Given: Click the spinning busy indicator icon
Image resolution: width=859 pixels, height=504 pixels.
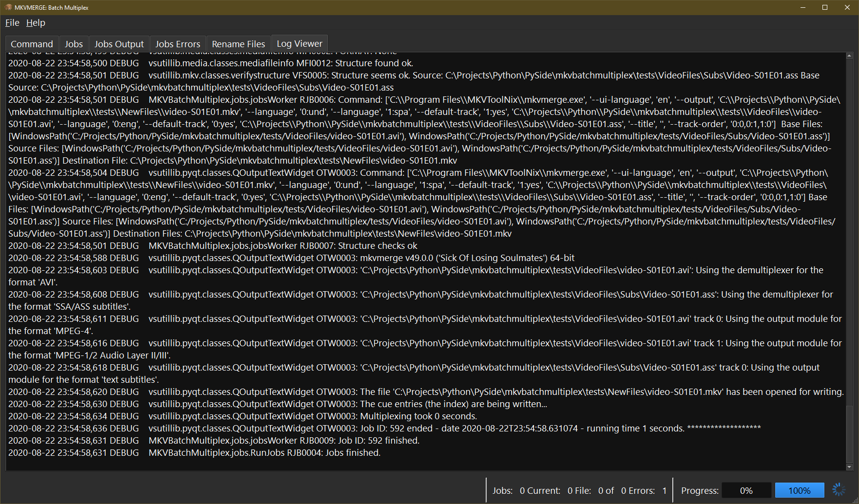Looking at the screenshot, I should 839,490.
